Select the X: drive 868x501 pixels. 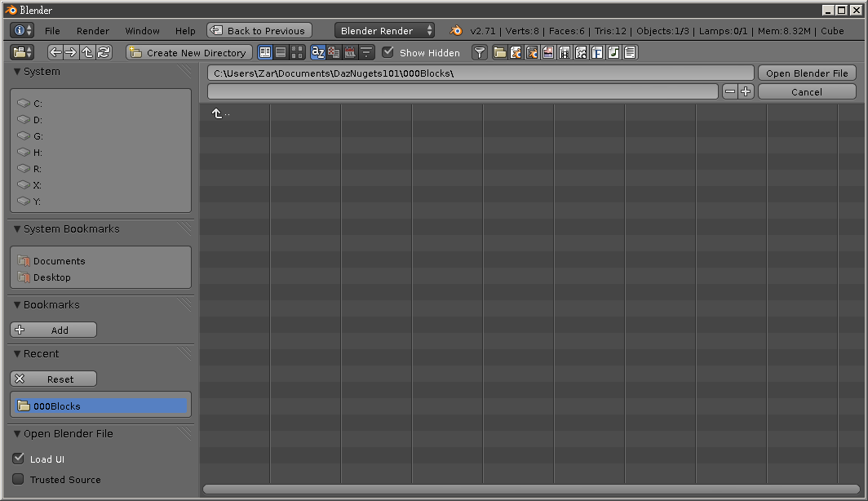tap(101, 185)
